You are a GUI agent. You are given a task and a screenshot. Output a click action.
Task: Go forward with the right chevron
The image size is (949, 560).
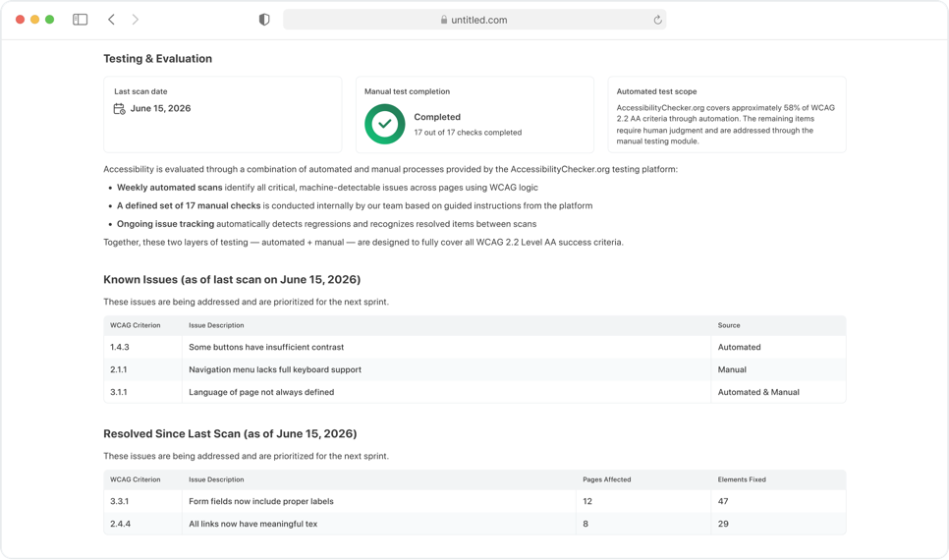135,20
